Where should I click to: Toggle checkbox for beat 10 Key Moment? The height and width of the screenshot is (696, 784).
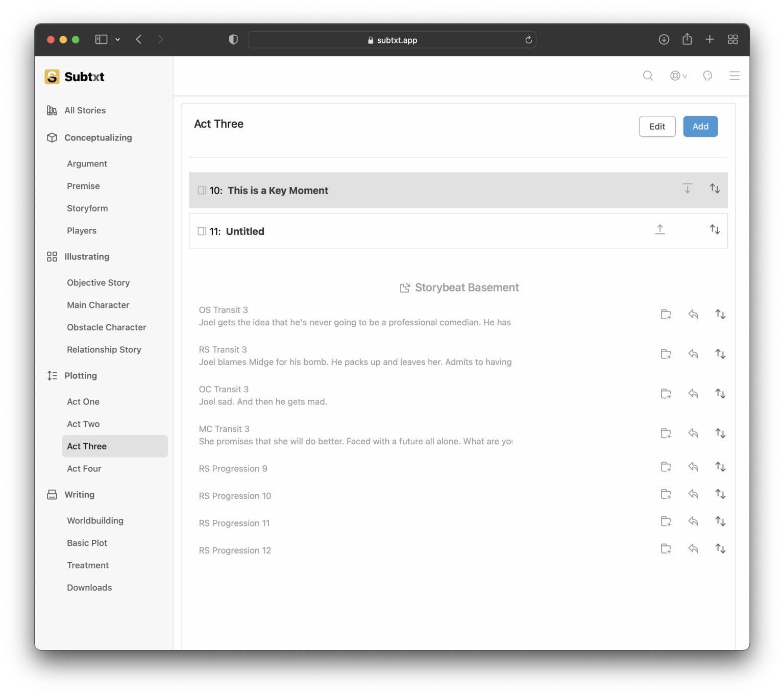[x=202, y=190]
